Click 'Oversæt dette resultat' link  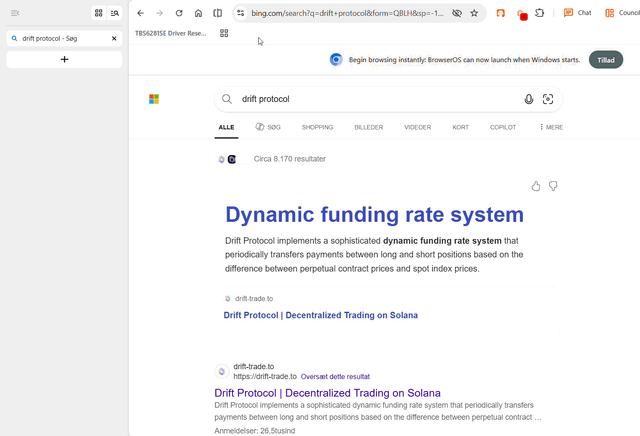pos(335,376)
